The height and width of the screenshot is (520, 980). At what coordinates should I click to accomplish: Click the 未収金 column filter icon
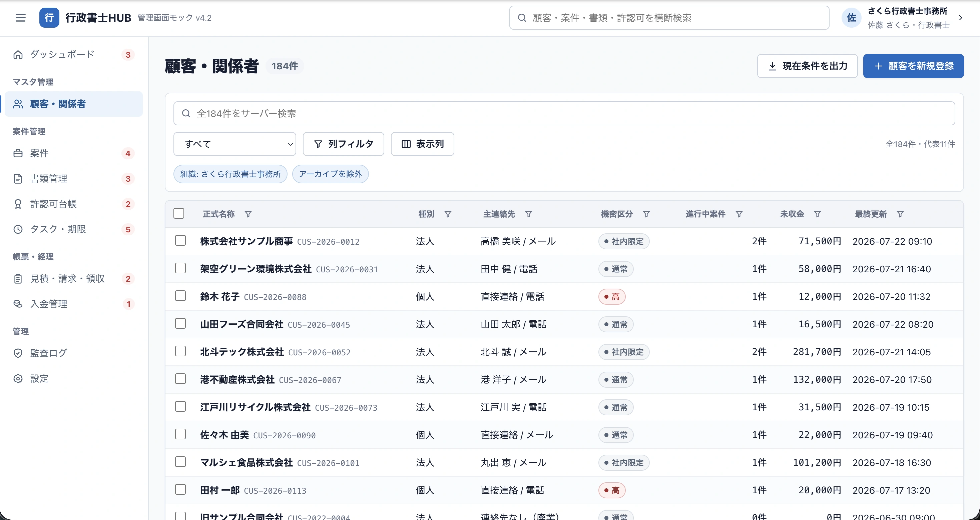[x=817, y=214]
